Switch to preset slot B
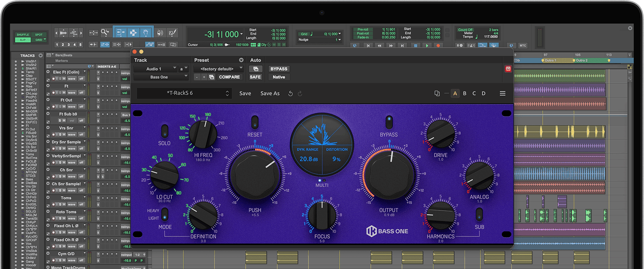The image size is (644, 269). tap(465, 94)
